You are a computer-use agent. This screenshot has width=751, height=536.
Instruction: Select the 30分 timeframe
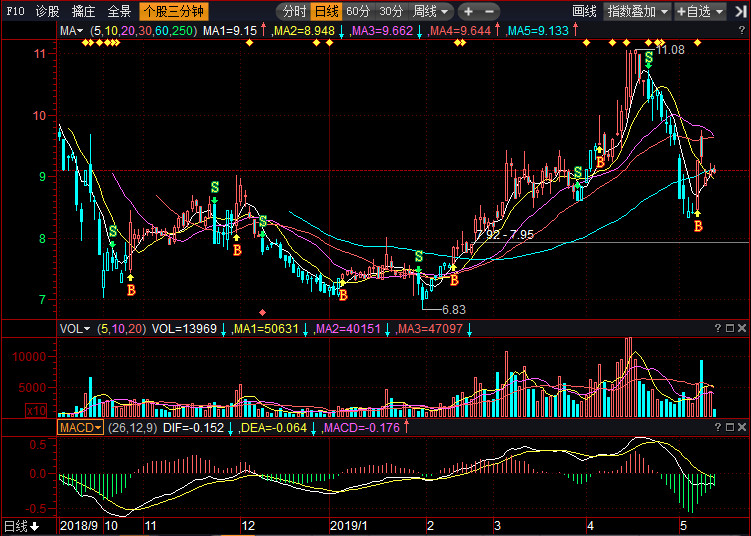tap(391, 12)
